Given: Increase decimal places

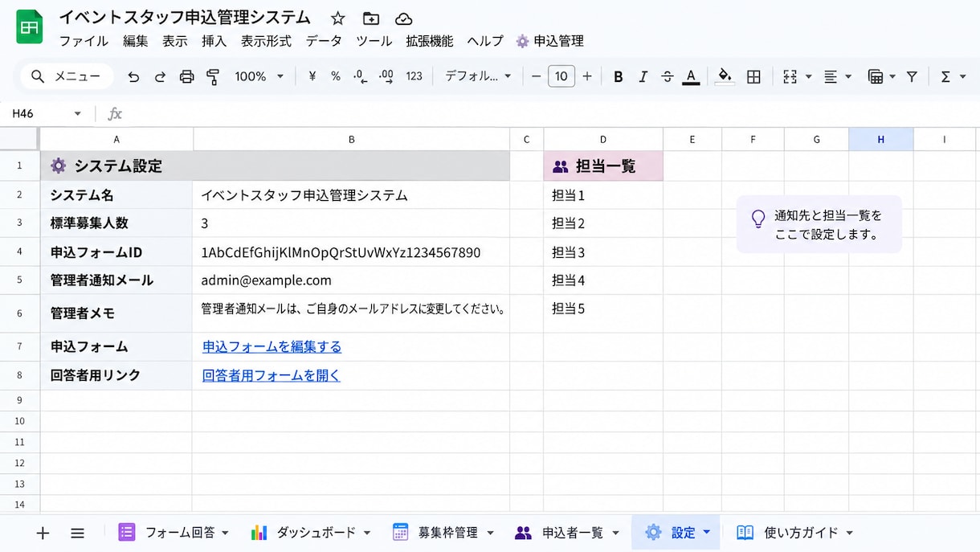Looking at the screenshot, I should 386,76.
